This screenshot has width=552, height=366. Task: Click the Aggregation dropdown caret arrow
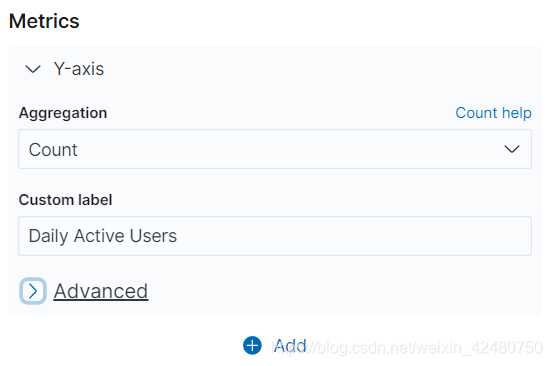pyautogui.click(x=512, y=149)
